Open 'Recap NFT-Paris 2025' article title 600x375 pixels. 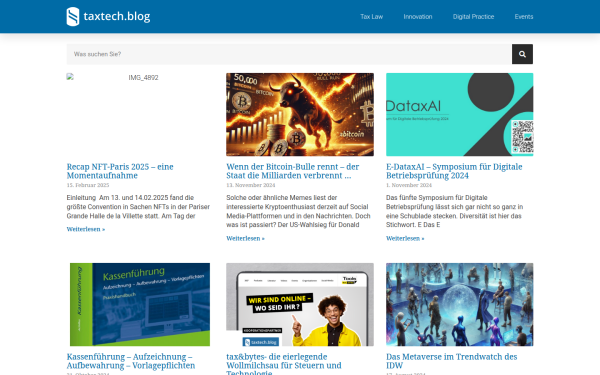coord(120,171)
